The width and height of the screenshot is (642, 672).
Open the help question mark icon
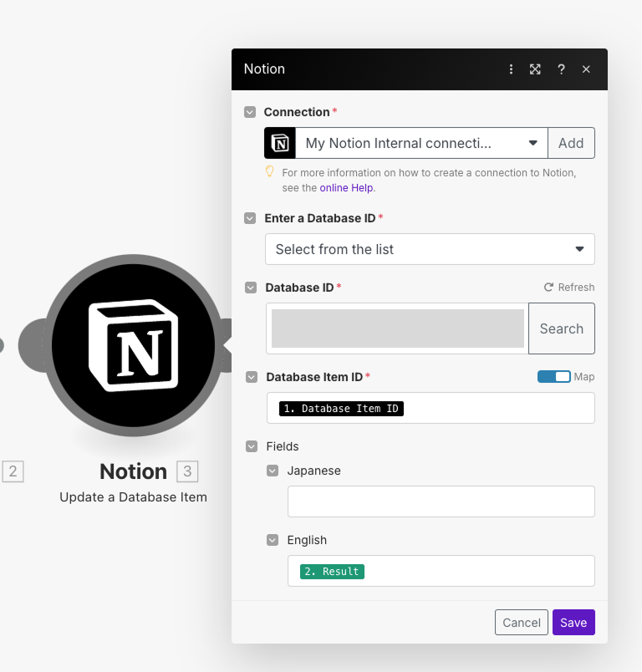click(561, 69)
